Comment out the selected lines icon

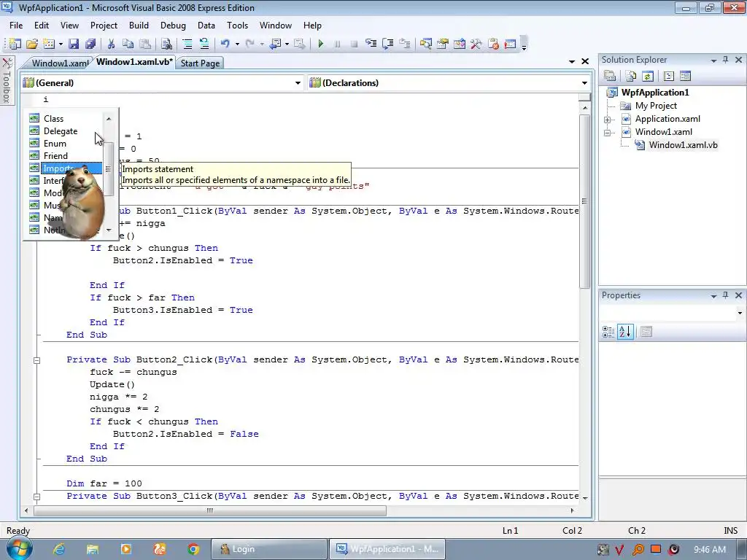click(x=187, y=44)
